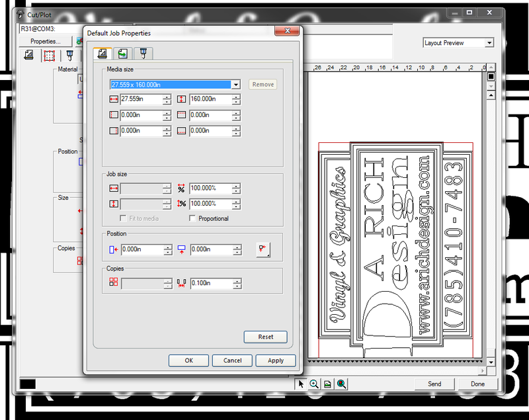Edit the copy spacing 0.100in field
This screenshot has height=420, width=529.
pyautogui.click(x=212, y=283)
